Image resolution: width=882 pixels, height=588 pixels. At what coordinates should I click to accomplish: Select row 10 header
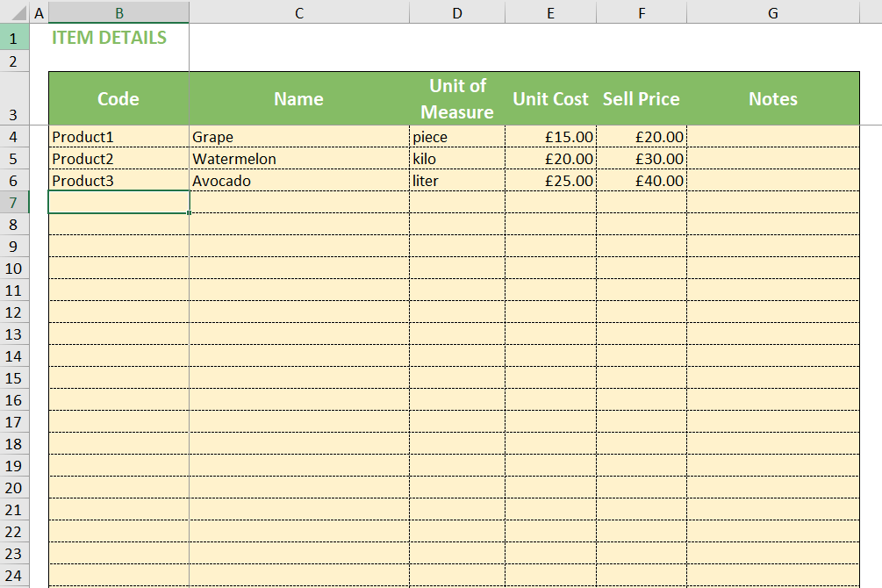(x=14, y=269)
